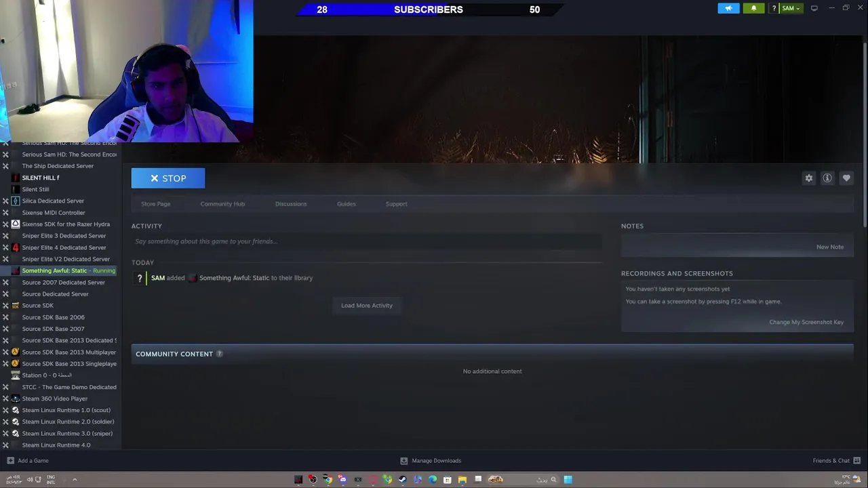The width and height of the screenshot is (868, 488).
Task: Click the Source SDK orange icon
Action: point(16,306)
